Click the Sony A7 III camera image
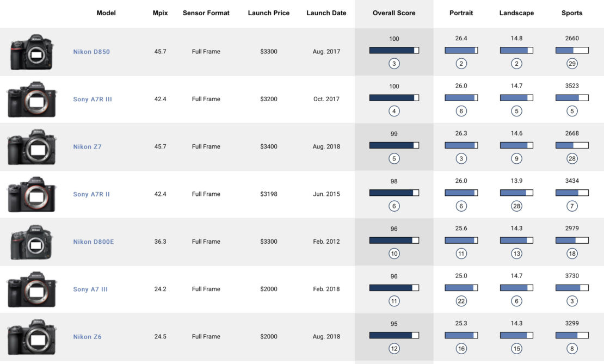 [x=32, y=289]
